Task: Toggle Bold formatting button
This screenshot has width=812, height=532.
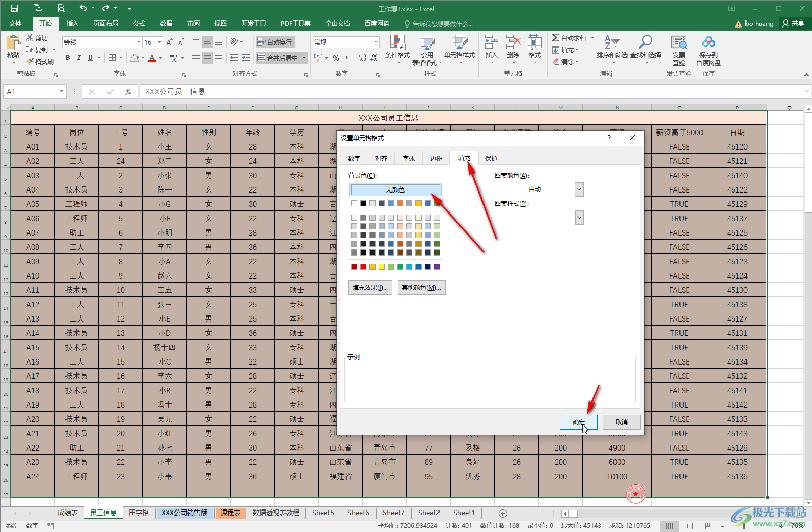Action: 68,58
